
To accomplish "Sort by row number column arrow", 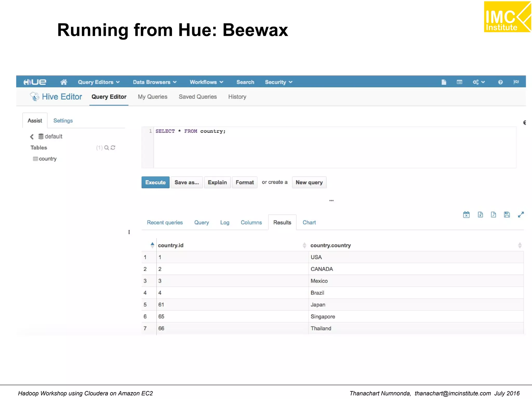I will 152,245.
